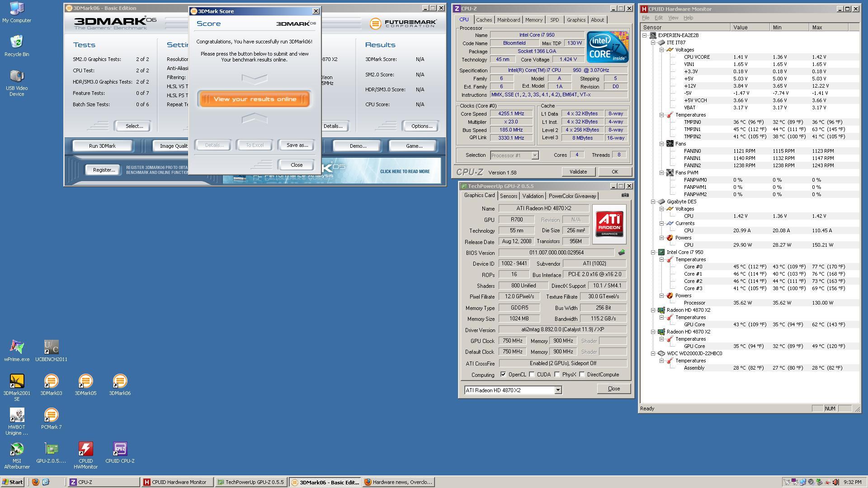868x488 pixels.
Task: Click Options... button in 3DMark06 Results
Action: coord(422,126)
